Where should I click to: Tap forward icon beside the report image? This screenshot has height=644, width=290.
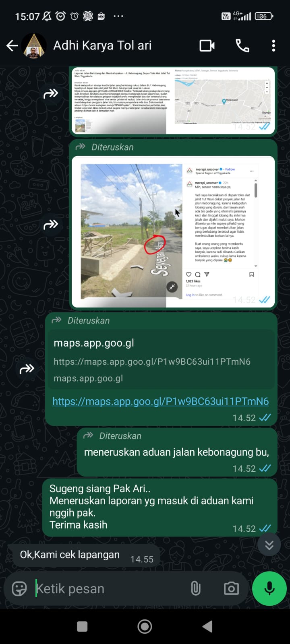point(51,94)
